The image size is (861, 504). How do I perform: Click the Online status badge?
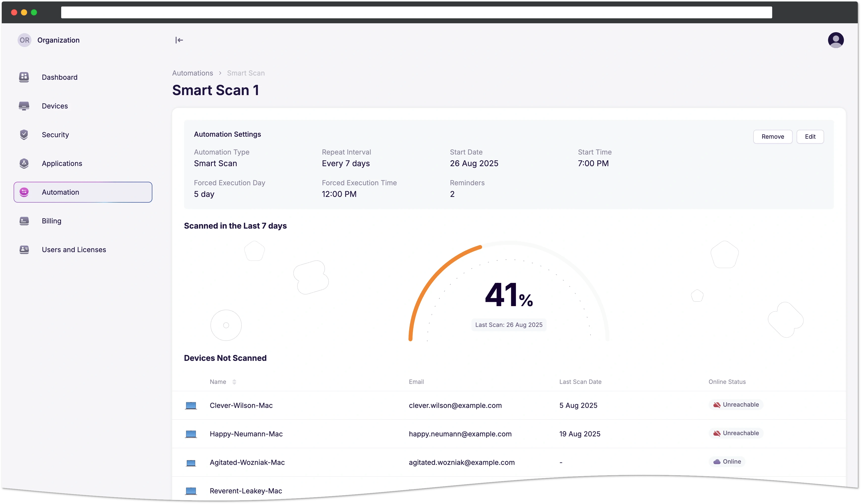(727, 462)
